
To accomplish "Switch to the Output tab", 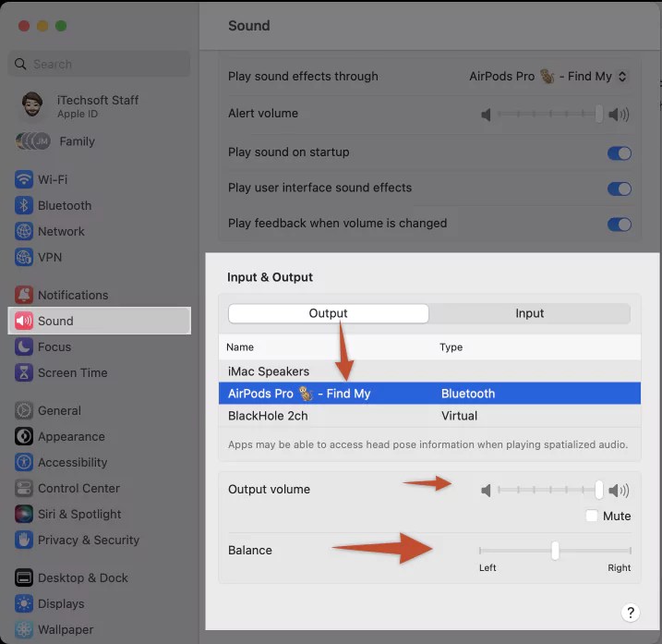I will 328,313.
